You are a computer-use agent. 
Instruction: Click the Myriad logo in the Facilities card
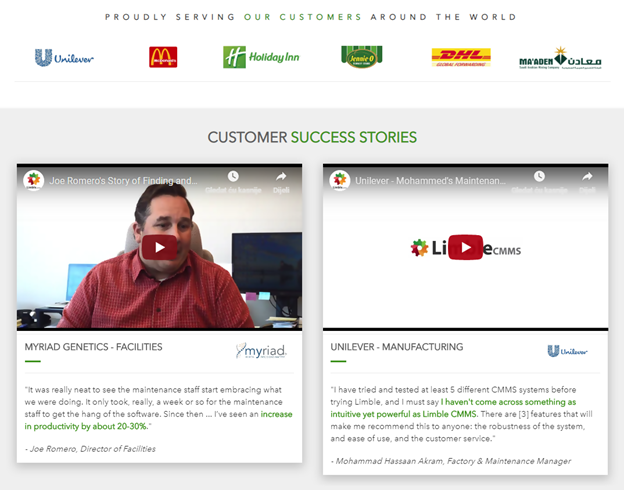point(261,350)
